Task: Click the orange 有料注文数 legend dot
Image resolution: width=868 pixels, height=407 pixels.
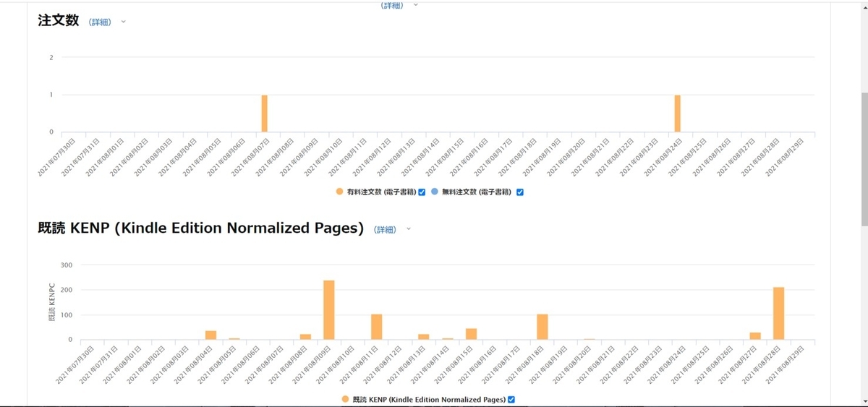Action: (339, 192)
